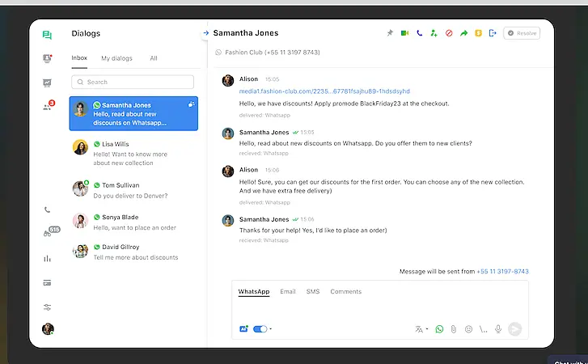Forward dialog using green arrow icon

464,33
